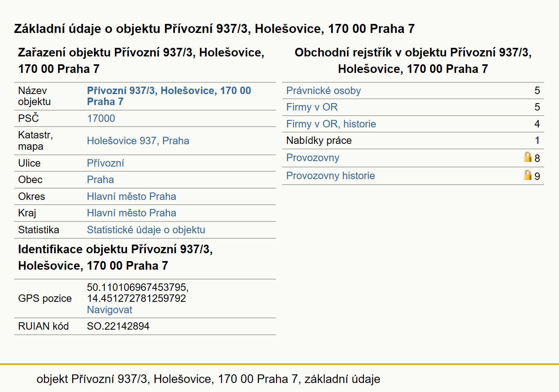
Task: Select the RUIAN code SO.22142894 text
Action: tap(118, 326)
